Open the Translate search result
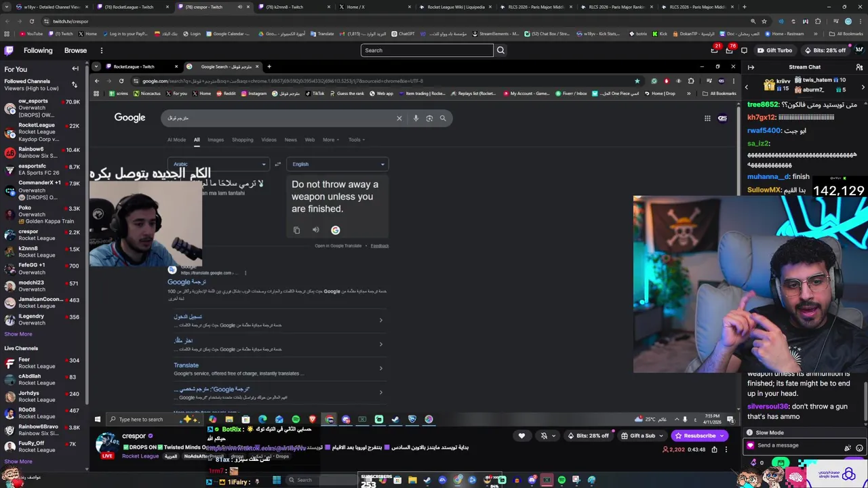Screen dimensions: 868x488 pyautogui.click(x=186, y=365)
